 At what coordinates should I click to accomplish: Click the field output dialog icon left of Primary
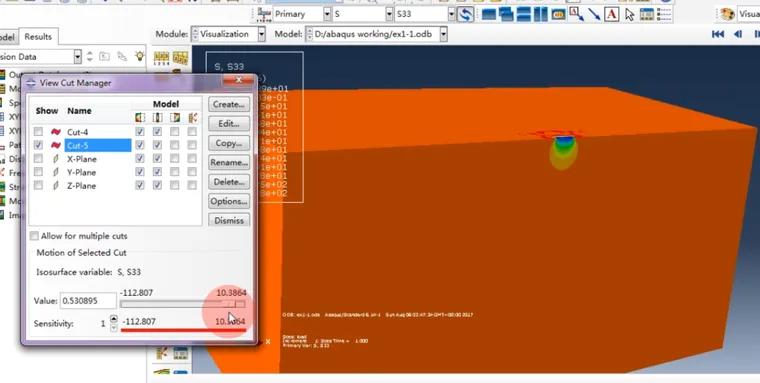coord(264,15)
